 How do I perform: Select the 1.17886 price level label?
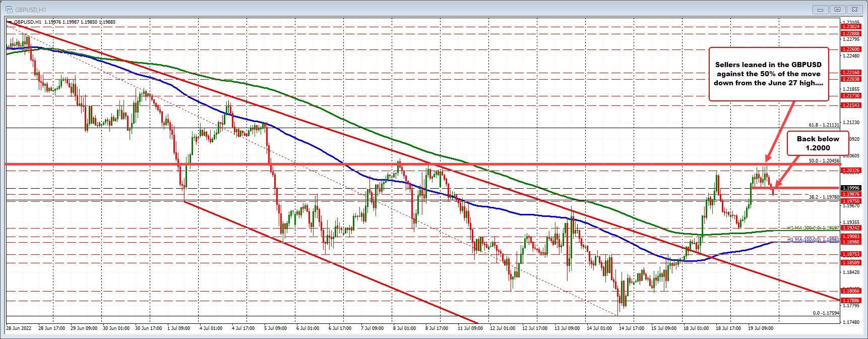[851, 300]
